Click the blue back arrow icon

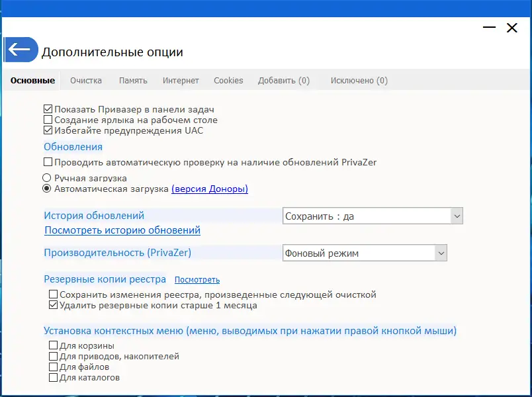(x=21, y=50)
